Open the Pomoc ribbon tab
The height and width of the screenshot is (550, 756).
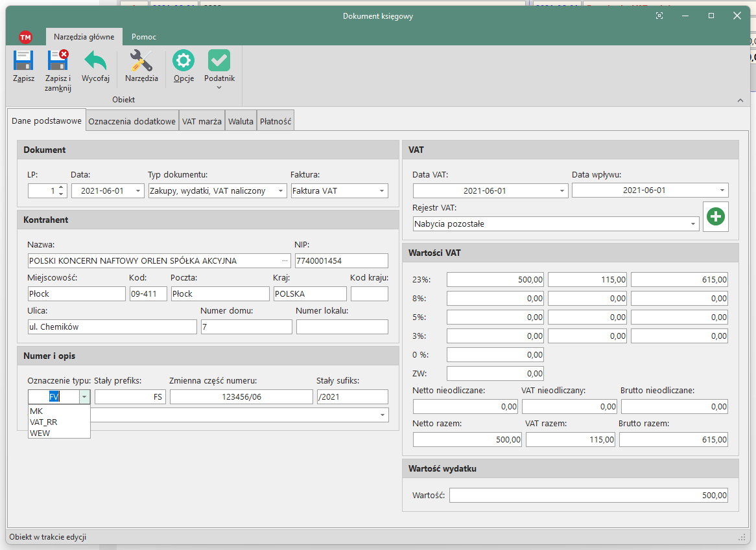coord(144,37)
